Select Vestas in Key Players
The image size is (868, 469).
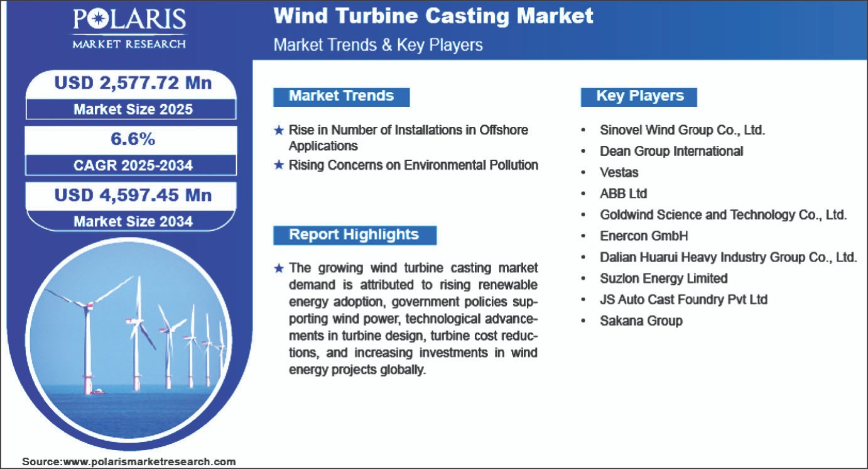619,173
